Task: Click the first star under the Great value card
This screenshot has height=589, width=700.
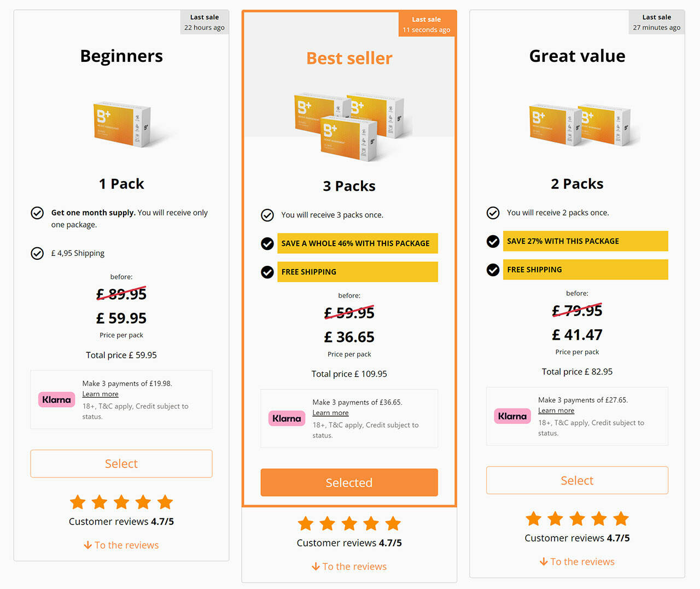Action: [x=533, y=518]
